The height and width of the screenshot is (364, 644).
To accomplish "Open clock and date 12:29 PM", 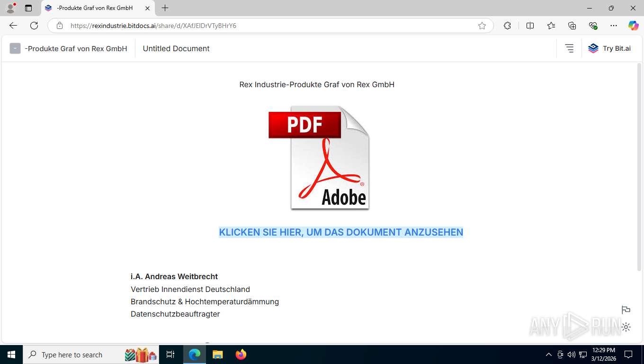I will [603, 355].
